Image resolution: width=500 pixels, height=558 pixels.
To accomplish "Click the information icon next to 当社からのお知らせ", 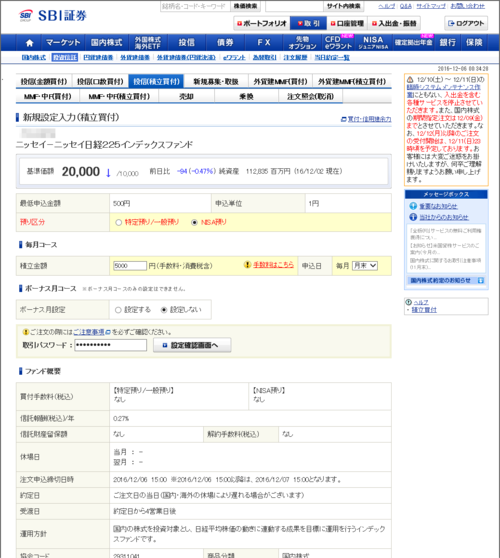I will tap(413, 217).
